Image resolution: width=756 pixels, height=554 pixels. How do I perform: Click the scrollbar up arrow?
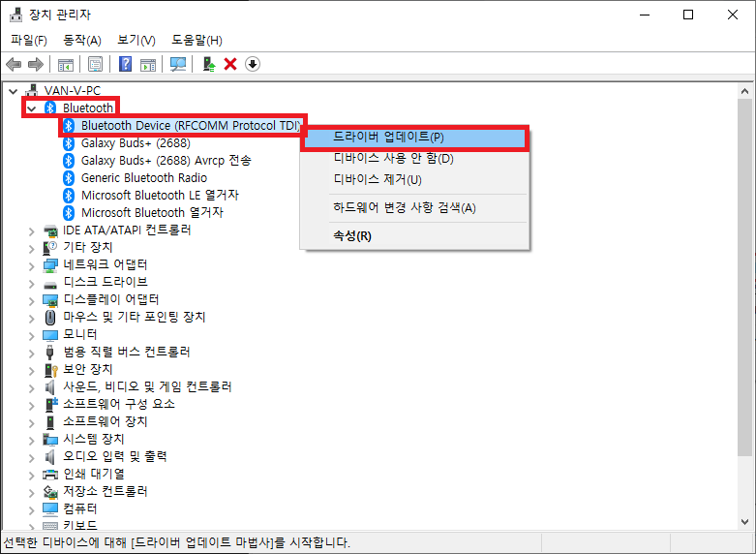pyautogui.click(x=745, y=91)
